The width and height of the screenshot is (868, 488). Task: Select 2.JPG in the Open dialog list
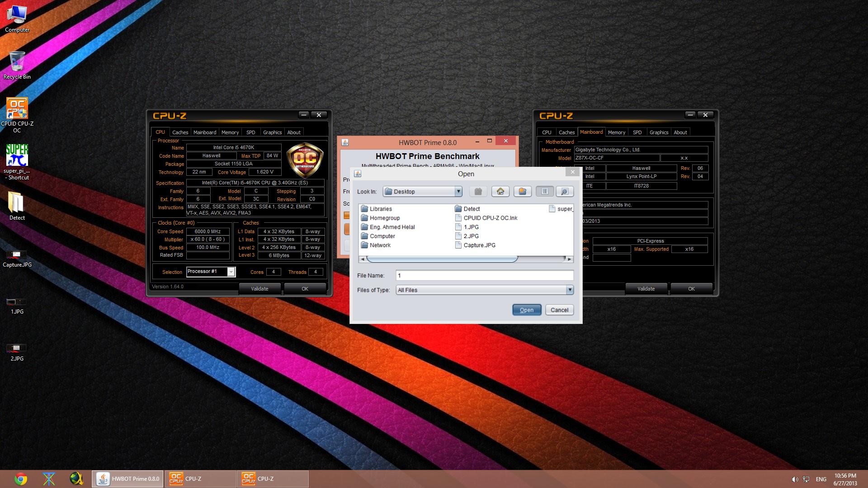tap(467, 236)
